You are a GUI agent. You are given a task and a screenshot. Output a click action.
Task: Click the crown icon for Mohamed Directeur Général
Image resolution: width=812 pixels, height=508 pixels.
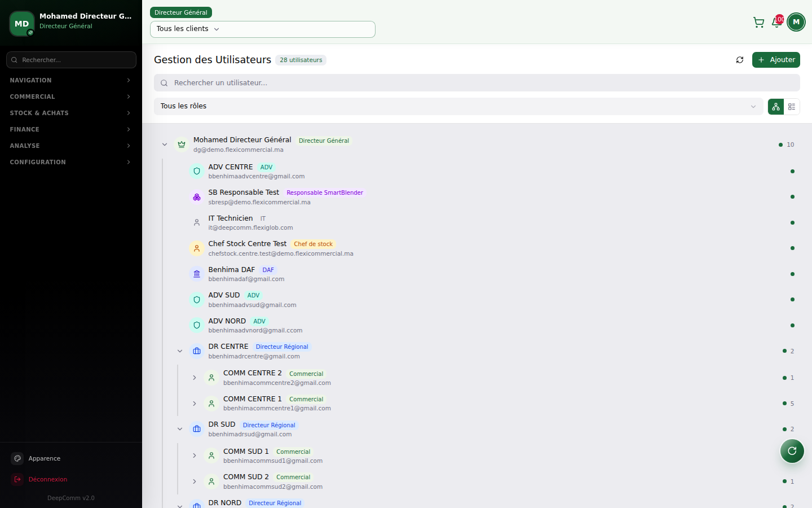pos(182,144)
